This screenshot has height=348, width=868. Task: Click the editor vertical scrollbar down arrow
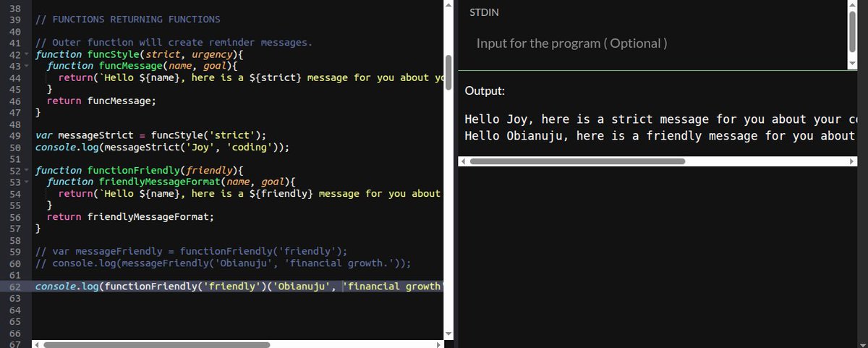[449, 334]
